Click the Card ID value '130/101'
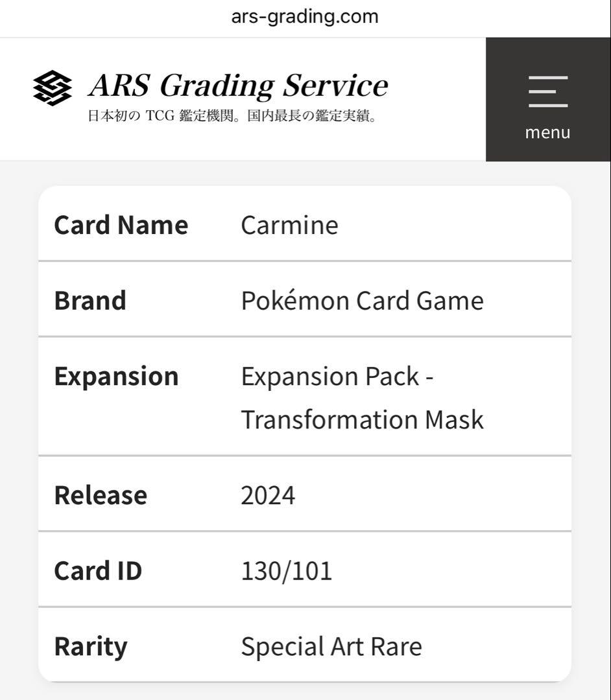The width and height of the screenshot is (611, 700). [x=285, y=571]
